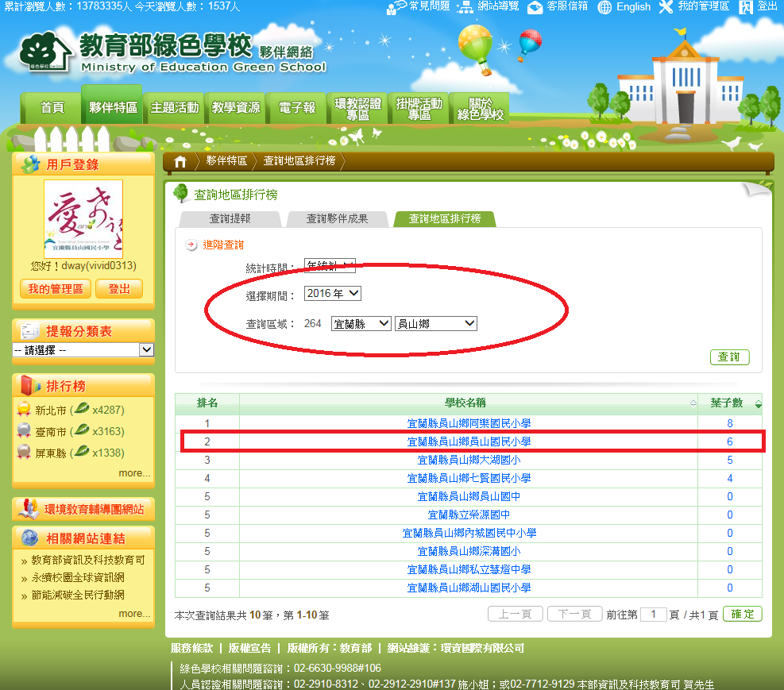The image size is (784, 690).
Task: Open 我的管理區 in top bar
Action: (704, 6)
